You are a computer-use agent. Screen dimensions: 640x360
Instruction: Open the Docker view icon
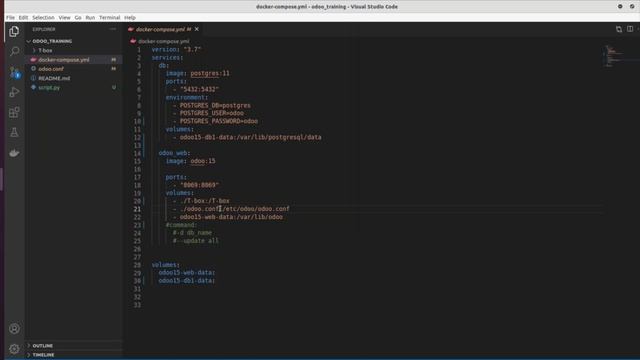(14, 153)
